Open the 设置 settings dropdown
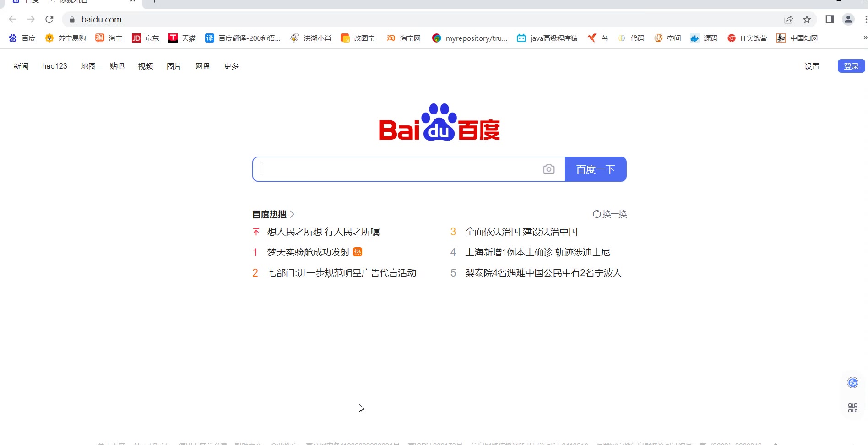 [812, 66]
